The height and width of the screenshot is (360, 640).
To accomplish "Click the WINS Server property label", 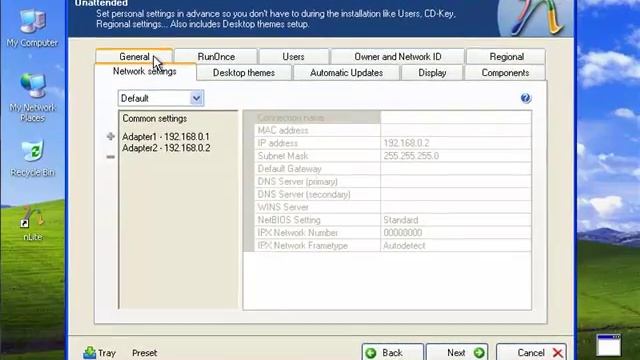I will tap(283, 207).
